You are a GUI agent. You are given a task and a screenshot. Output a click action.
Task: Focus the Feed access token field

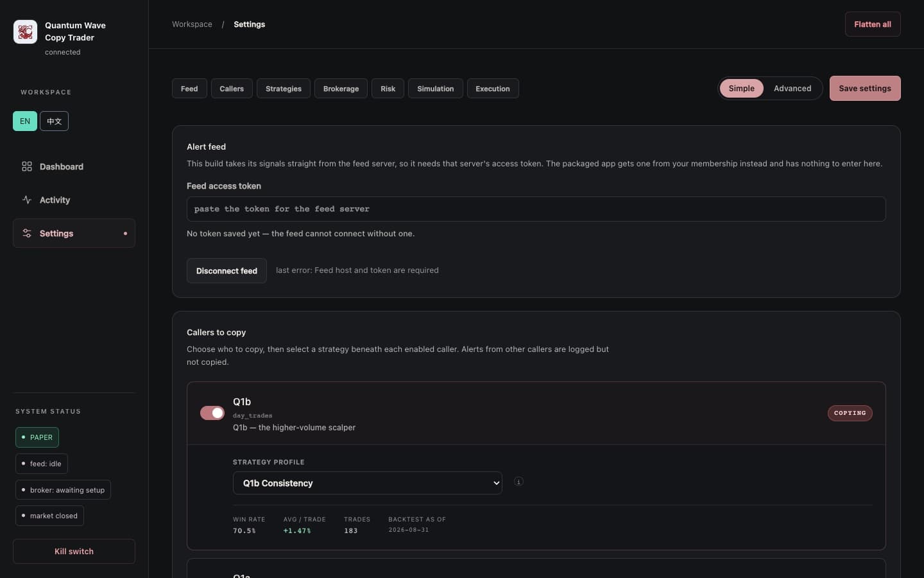click(x=536, y=209)
